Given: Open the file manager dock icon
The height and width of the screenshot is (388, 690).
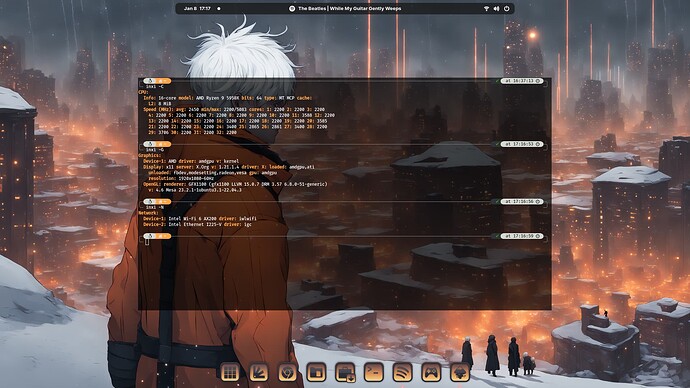Looking at the screenshot, I should [316, 373].
